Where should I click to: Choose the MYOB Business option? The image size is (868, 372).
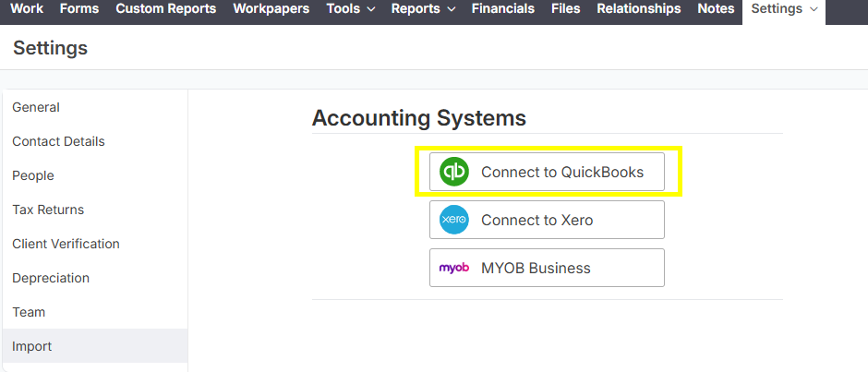pos(547,268)
